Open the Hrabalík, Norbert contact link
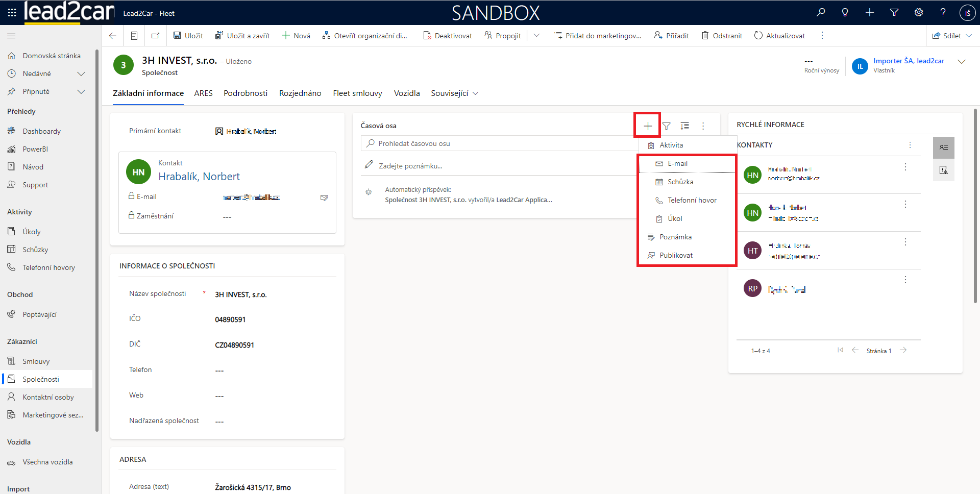 pos(199,177)
